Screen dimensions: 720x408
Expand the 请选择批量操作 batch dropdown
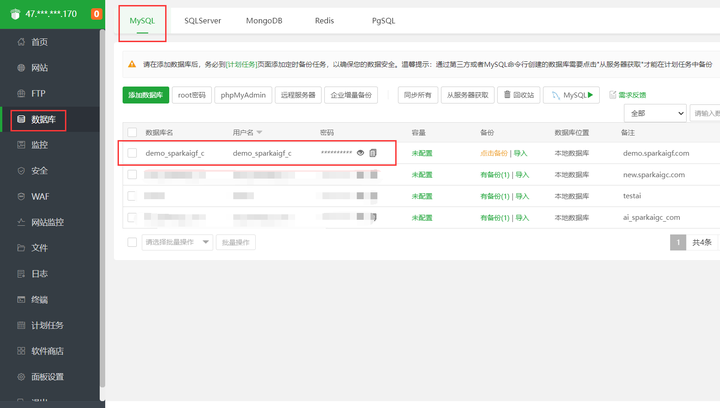coord(178,242)
